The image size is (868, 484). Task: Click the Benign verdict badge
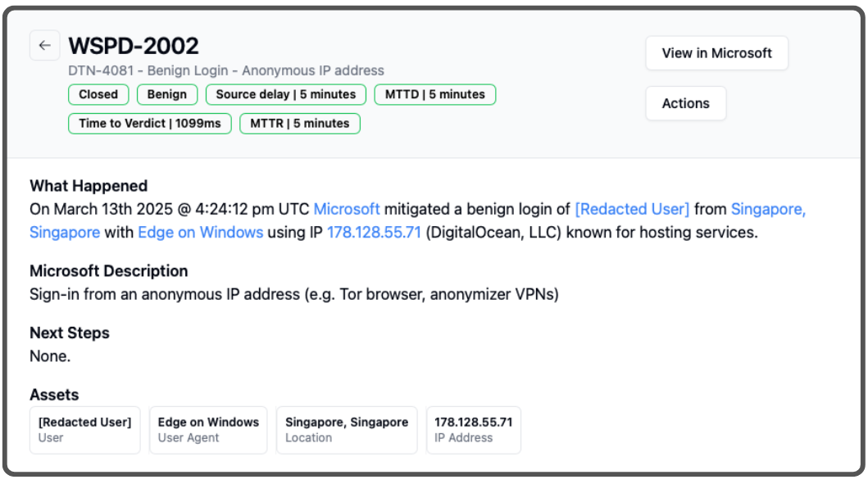[x=167, y=94]
